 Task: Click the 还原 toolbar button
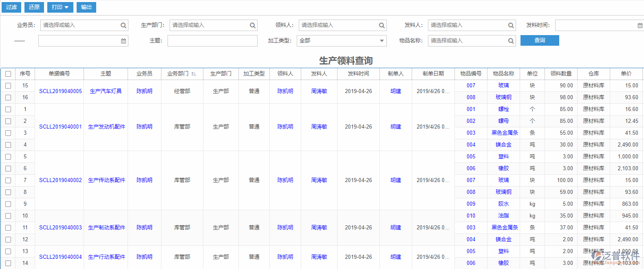(34, 7)
